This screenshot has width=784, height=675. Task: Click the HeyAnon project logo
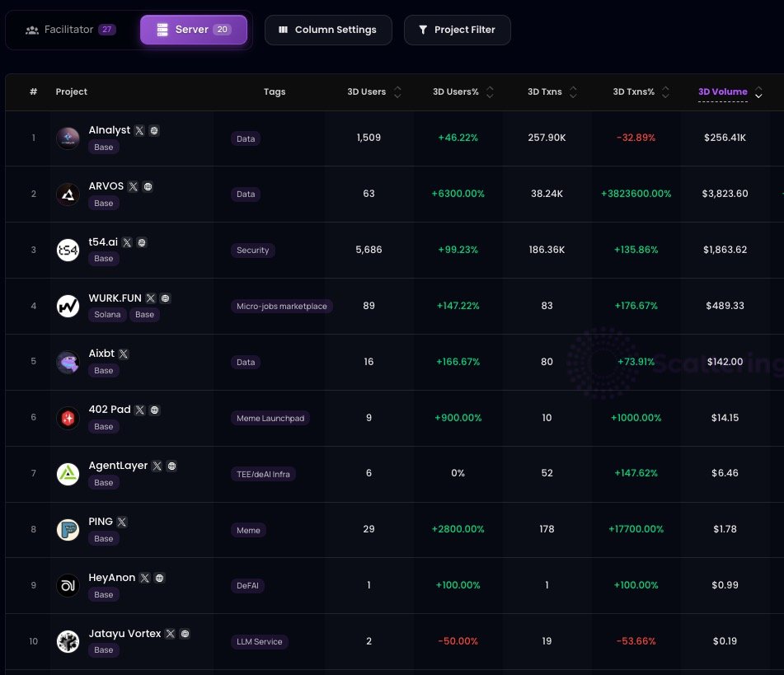click(x=68, y=585)
